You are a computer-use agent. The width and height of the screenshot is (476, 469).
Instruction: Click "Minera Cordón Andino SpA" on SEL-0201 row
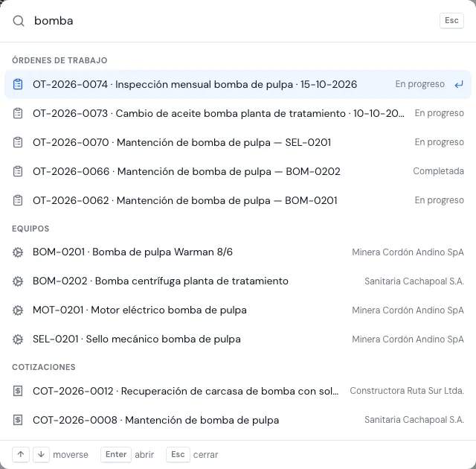(408, 339)
